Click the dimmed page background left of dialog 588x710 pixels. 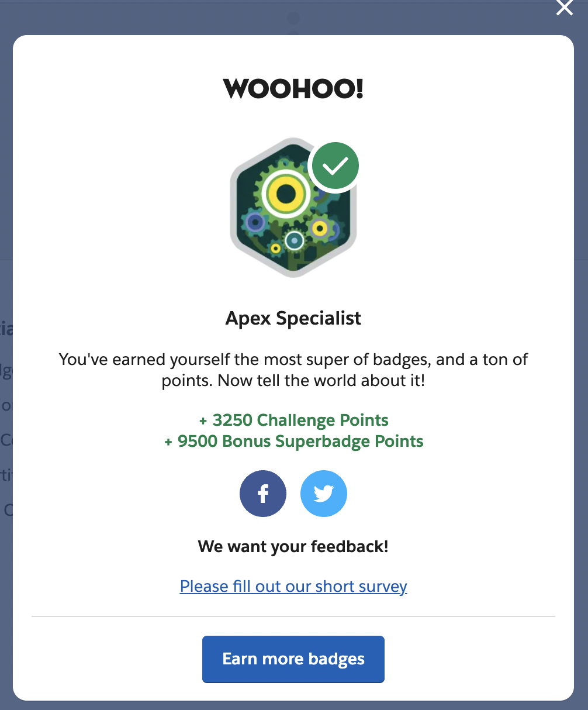(6, 292)
